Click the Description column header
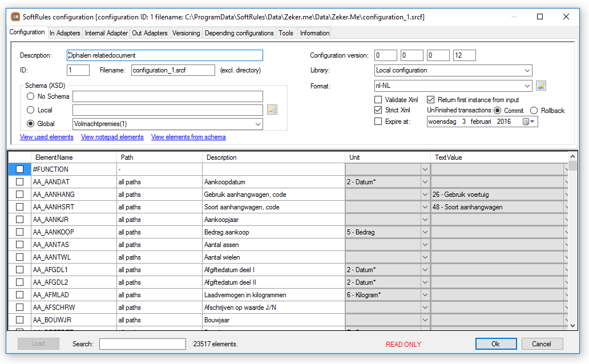 (273, 157)
